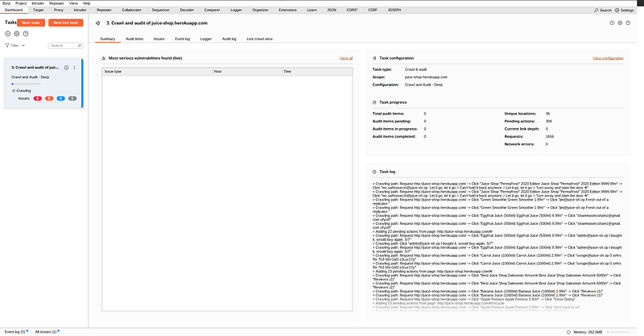The image size is (644, 336).
Task: Go to the Collaborator tab
Action: pos(131,10)
